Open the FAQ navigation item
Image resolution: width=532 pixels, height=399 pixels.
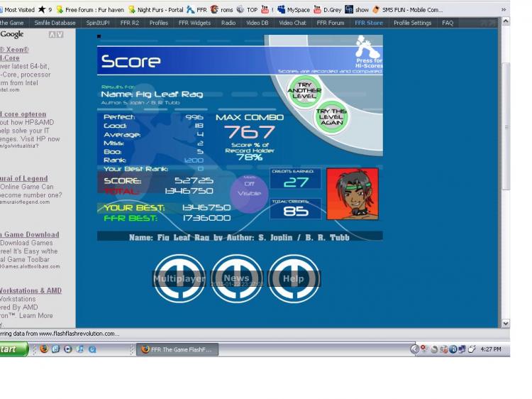pyautogui.click(x=448, y=23)
